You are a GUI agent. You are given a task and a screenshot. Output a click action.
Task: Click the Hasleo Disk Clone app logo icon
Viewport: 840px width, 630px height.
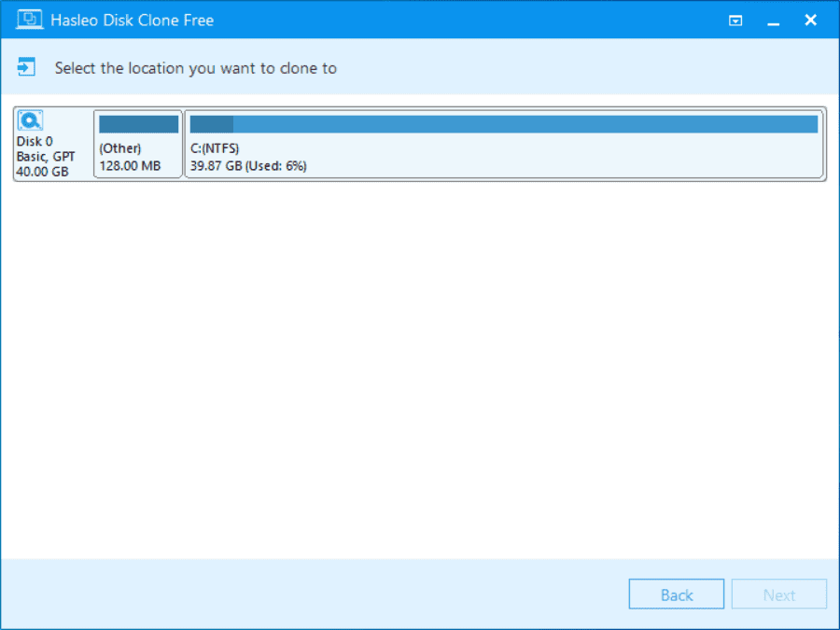30,20
